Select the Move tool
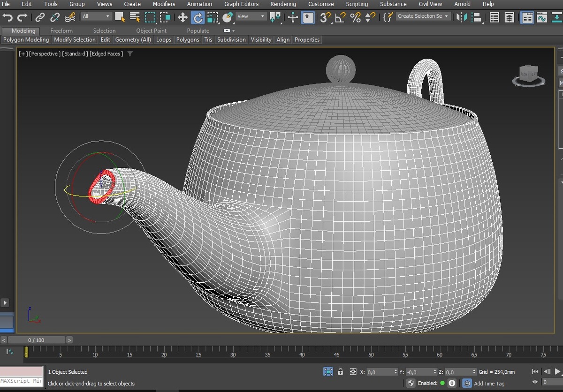This screenshot has width=563, height=392. click(183, 18)
